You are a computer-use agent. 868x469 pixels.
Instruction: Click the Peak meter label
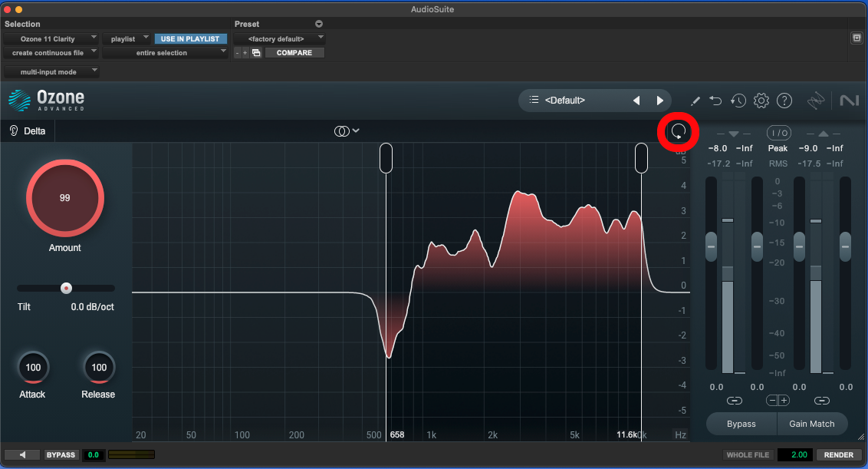[778, 148]
